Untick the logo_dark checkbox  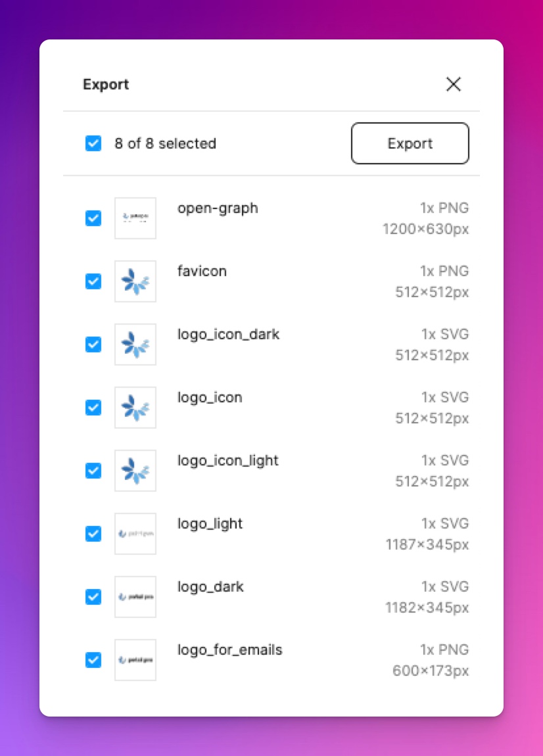[93, 597]
